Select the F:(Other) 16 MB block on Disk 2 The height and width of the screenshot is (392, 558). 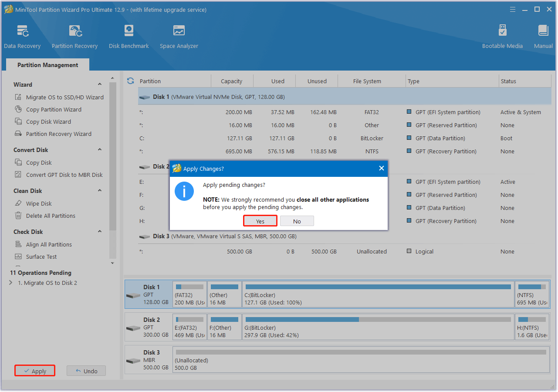tap(224, 327)
